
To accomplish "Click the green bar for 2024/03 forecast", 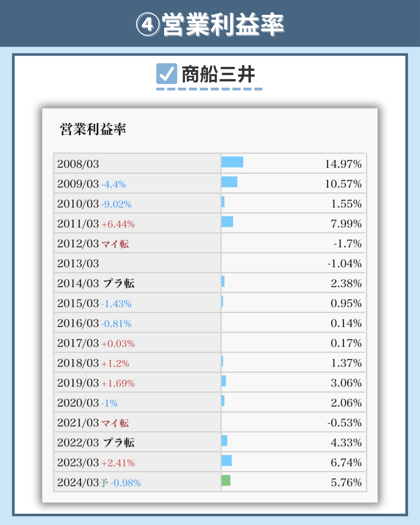I will 226,480.
